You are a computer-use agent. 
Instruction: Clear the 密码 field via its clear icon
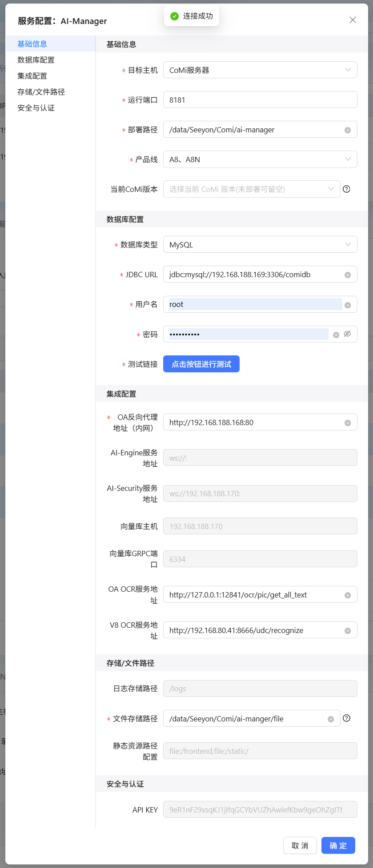(x=336, y=334)
